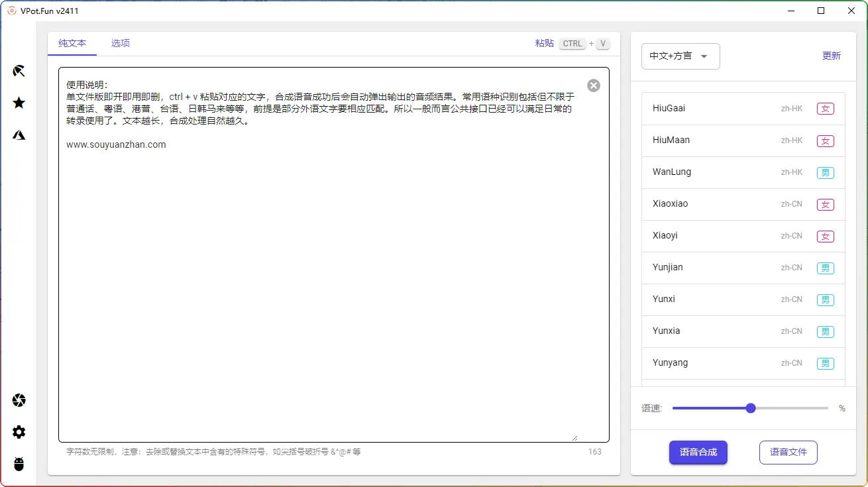The image size is (868, 487).
Task: Select the Xiaoyi voice
Action: click(743, 236)
